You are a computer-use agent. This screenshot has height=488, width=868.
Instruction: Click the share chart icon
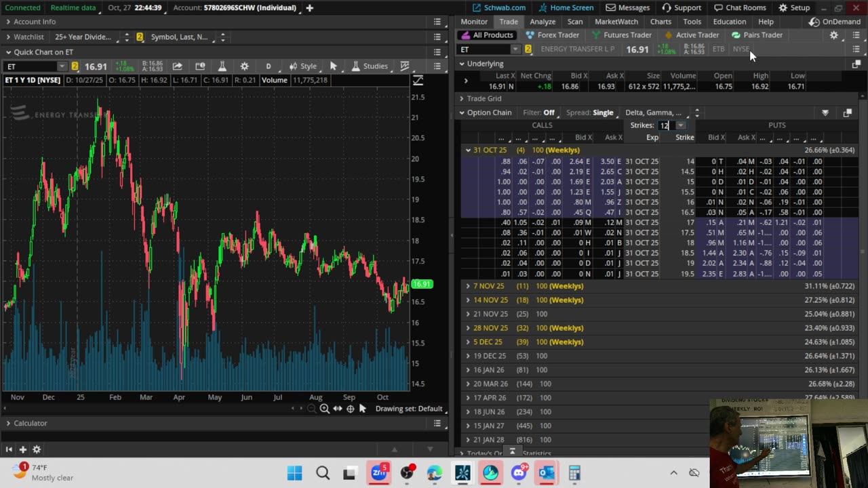(177, 66)
